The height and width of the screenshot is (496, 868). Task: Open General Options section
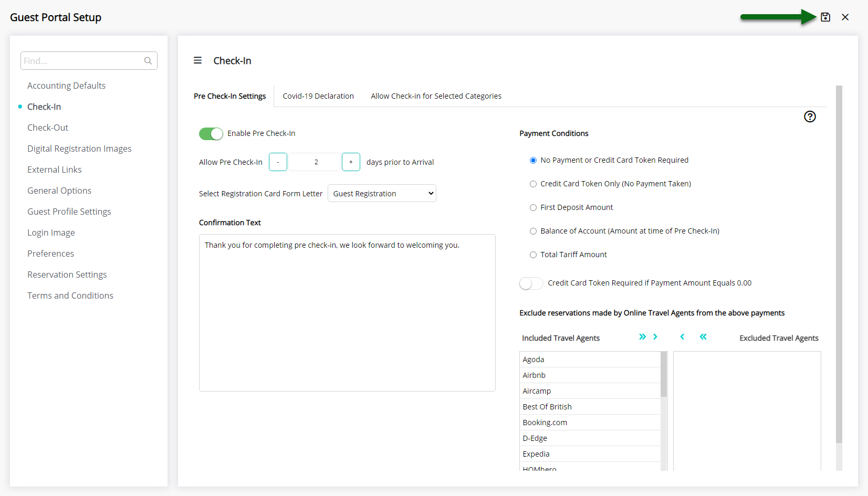[59, 191]
